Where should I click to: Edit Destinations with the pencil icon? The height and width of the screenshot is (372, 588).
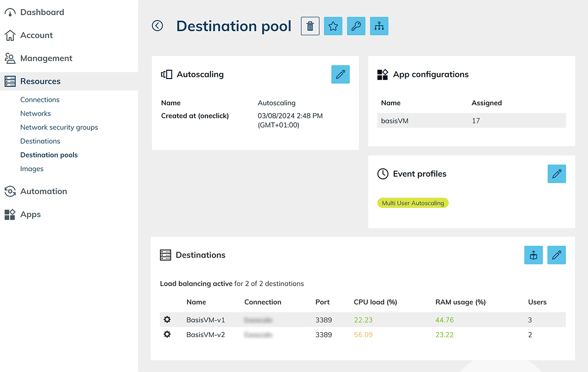point(557,255)
